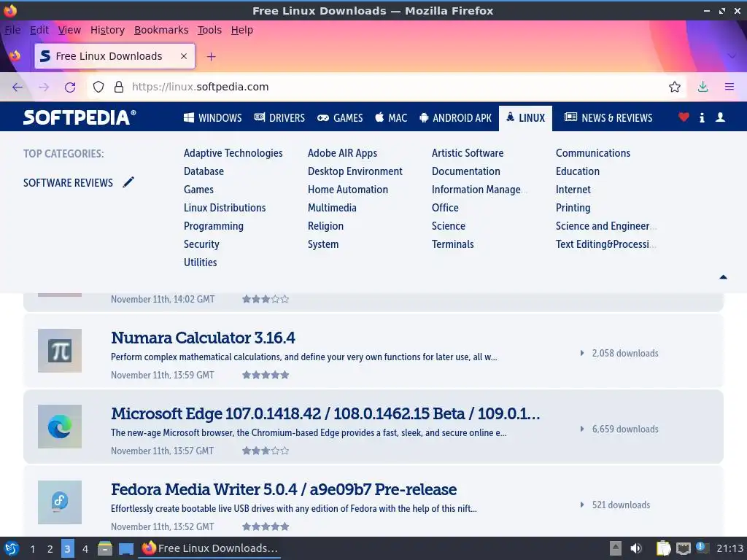Open tracking protection shield icon
The width and height of the screenshot is (747, 560).
coord(98,87)
